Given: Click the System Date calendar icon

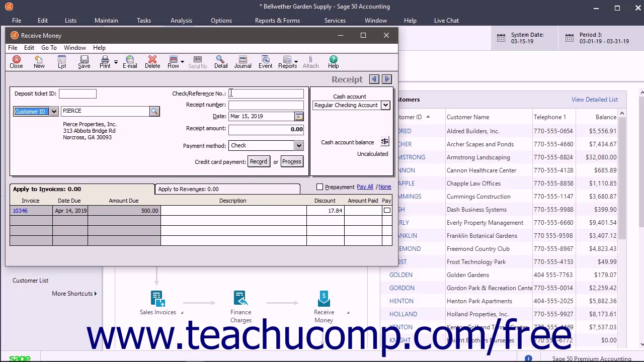Looking at the screenshot, I should click(501, 38).
